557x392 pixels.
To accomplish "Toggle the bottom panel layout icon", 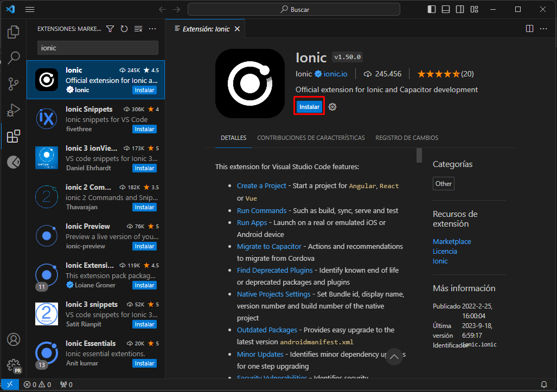I will (446, 10).
